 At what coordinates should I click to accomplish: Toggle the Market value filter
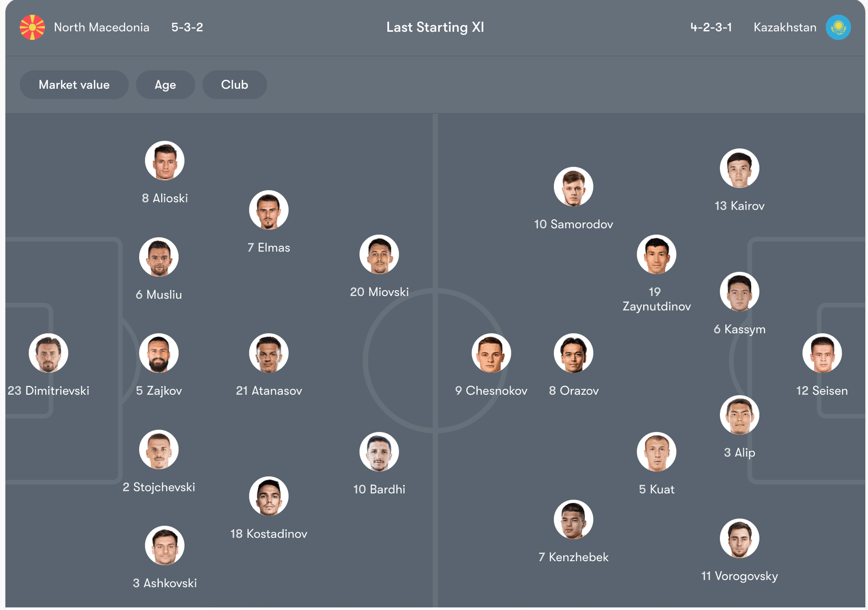[74, 85]
